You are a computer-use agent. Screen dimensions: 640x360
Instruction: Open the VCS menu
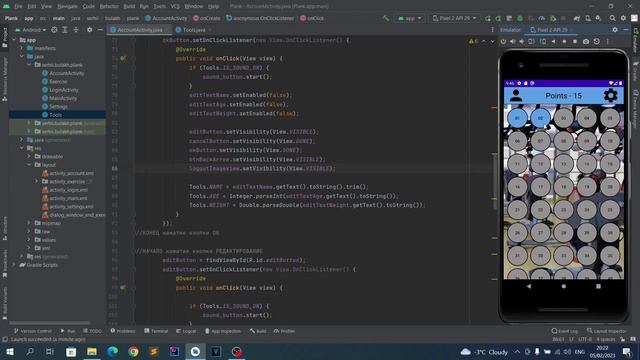coord(175,7)
